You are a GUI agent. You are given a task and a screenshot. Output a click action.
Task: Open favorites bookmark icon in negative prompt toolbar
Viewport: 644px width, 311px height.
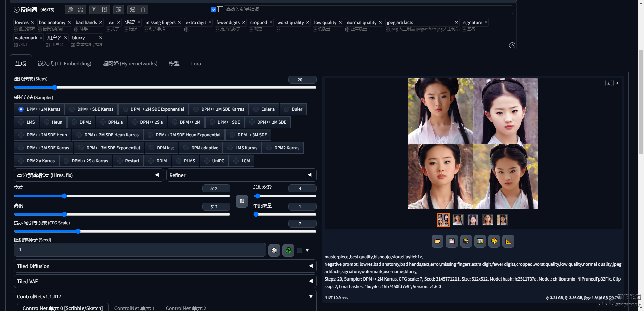coord(105,10)
